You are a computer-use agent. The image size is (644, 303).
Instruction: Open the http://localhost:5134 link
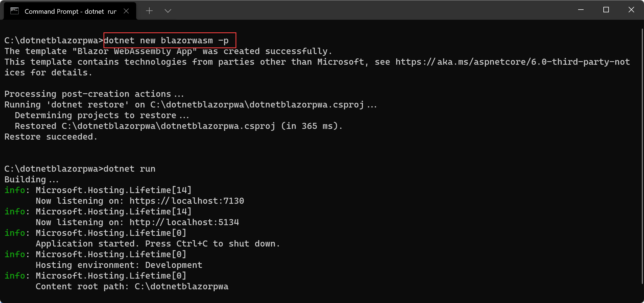(184, 222)
